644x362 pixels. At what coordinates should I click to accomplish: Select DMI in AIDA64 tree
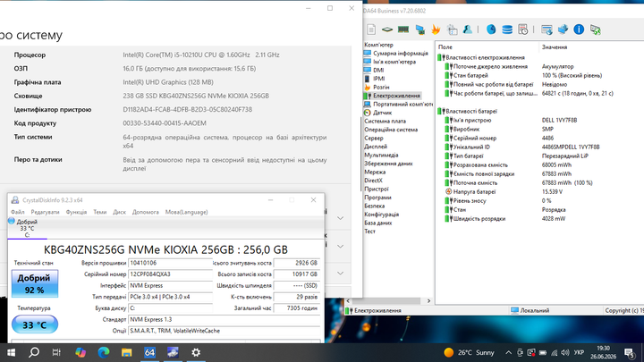378,71
